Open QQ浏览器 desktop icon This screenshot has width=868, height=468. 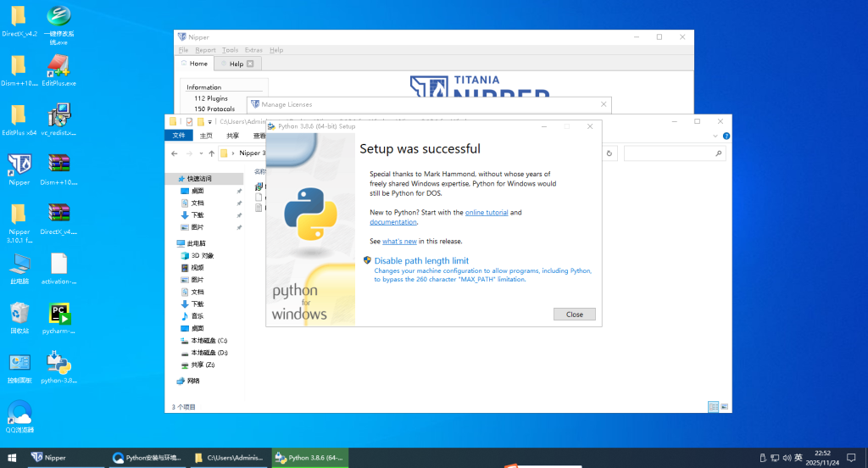pos(19,413)
